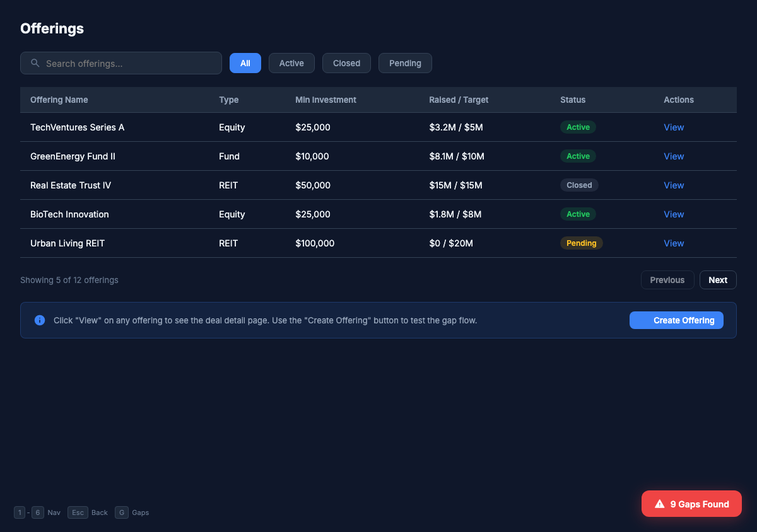The width and height of the screenshot is (757, 532).
Task: Open View for GreenEnergy Fund II
Action: pos(674,156)
